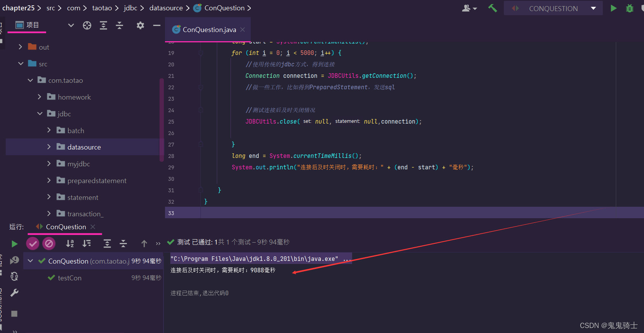The height and width of the screenshot is (333, 644).
Task: Sort tests alphabetically icon
Action: [70, 243]
